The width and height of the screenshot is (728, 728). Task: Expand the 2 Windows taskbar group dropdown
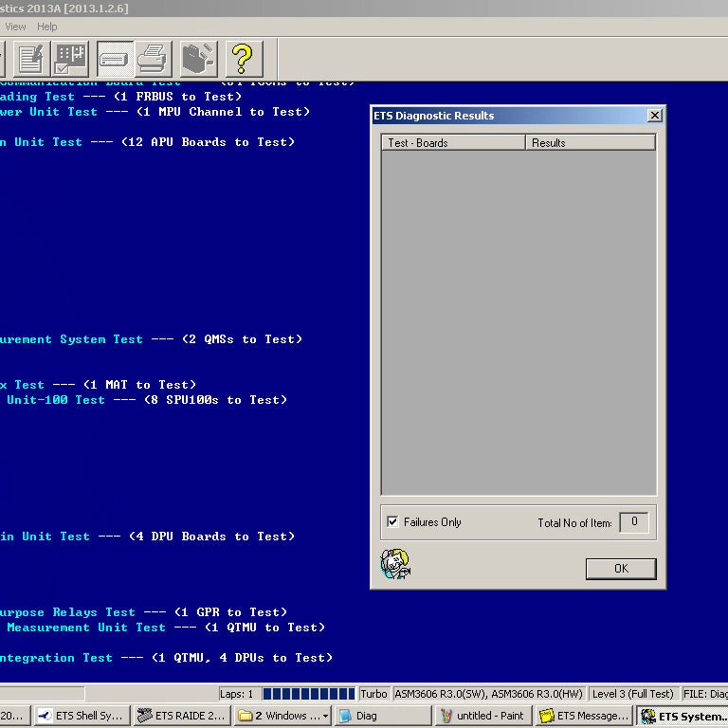click(x=325, y=716)
